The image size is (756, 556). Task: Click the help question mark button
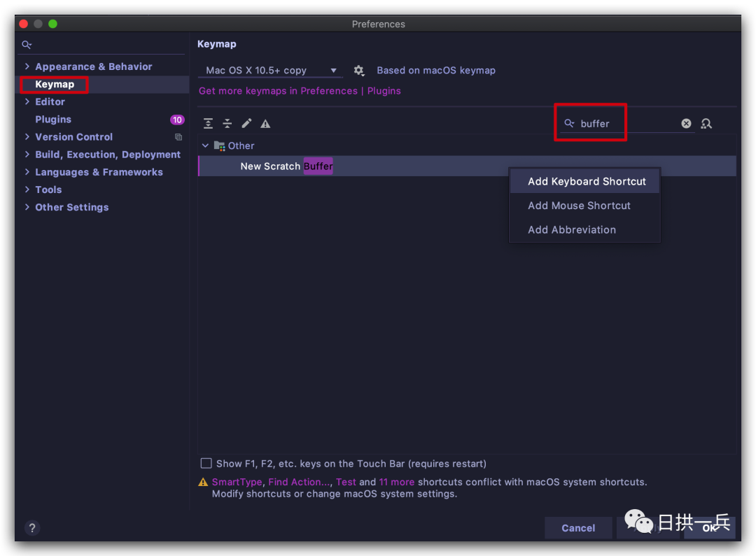(x=31, y=528)
